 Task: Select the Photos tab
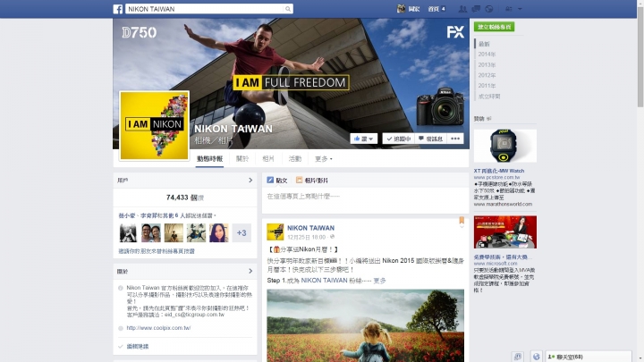pyautogui.click(x=268, y=159)
